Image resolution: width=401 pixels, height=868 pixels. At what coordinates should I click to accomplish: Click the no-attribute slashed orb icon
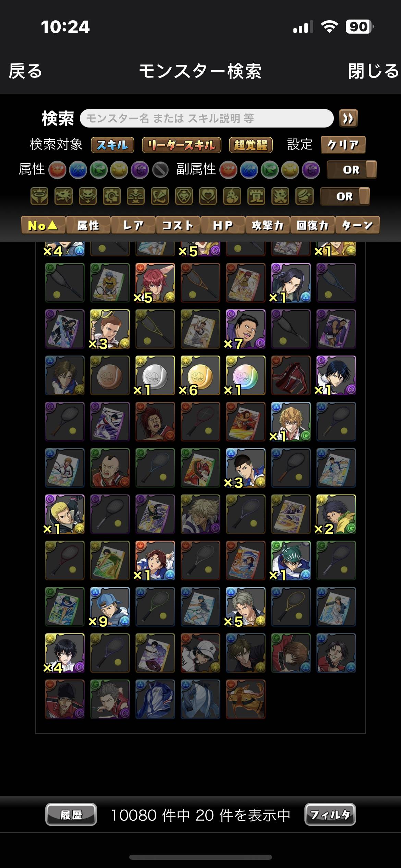[x=160, y=170]
